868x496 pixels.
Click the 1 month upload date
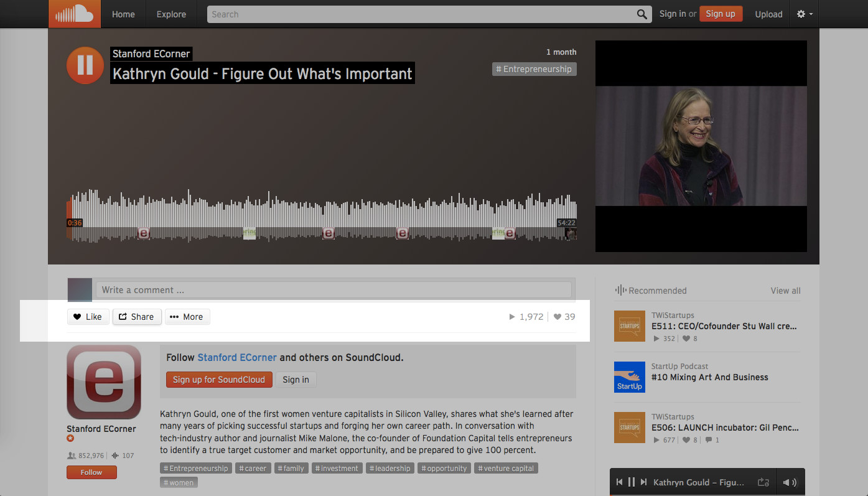561,52
